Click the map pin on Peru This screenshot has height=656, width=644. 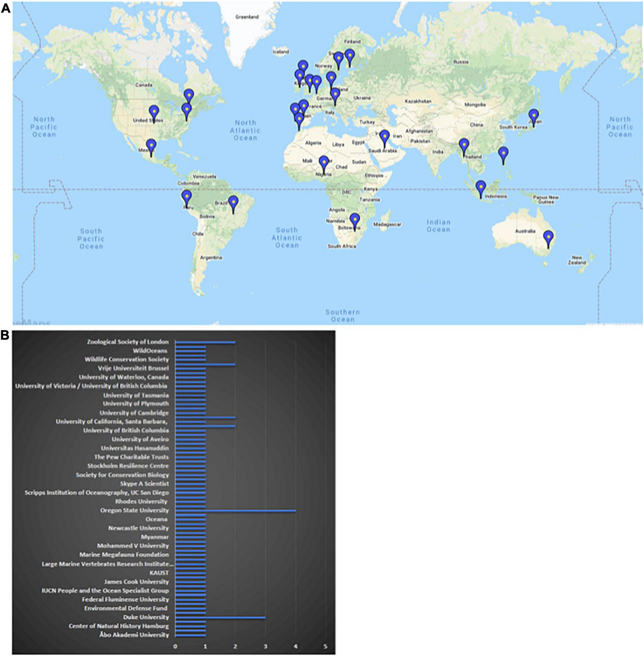(187, 197)
